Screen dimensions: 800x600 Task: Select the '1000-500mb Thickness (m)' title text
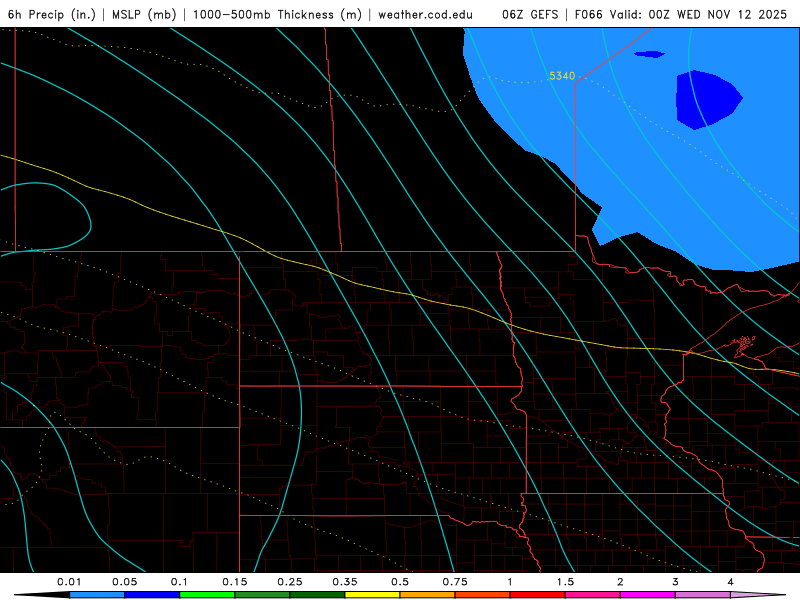pos(277,14)
